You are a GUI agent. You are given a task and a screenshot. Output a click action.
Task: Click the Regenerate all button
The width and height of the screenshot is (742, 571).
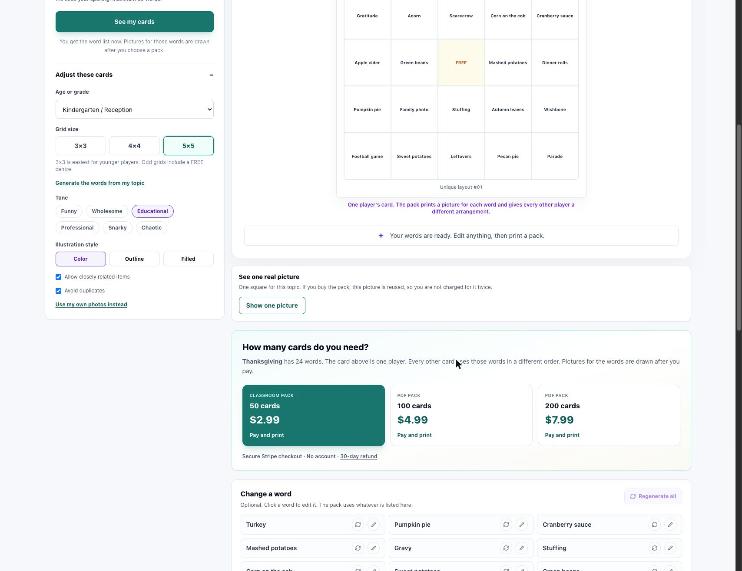(x=653, y=496)
